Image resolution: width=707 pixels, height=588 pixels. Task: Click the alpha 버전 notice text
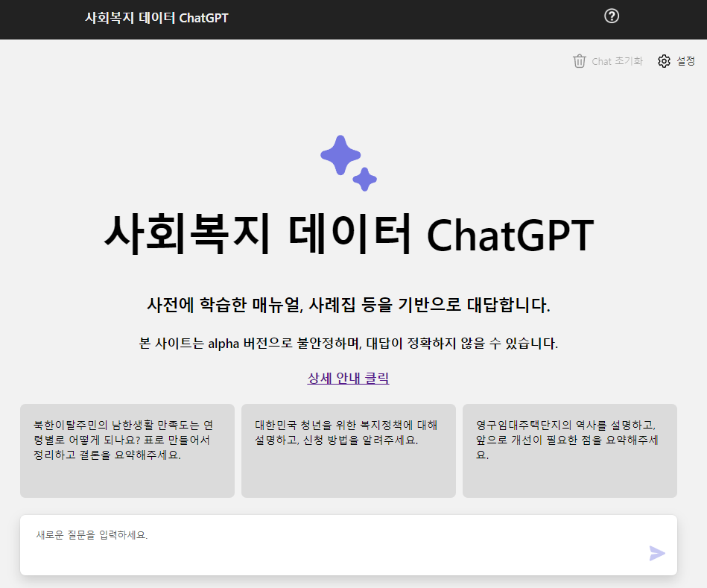tap(349, 344)
